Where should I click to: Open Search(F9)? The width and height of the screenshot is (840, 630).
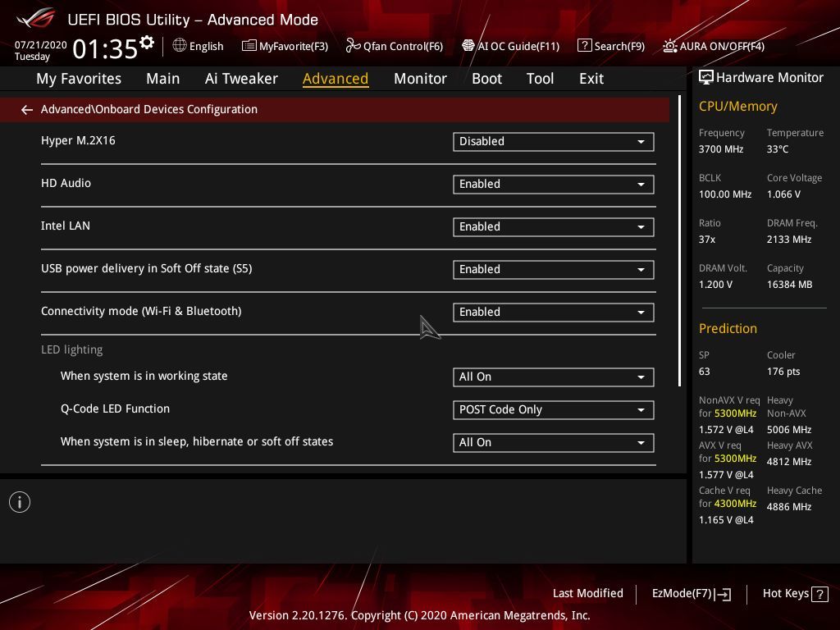click(x=611, y=46)
